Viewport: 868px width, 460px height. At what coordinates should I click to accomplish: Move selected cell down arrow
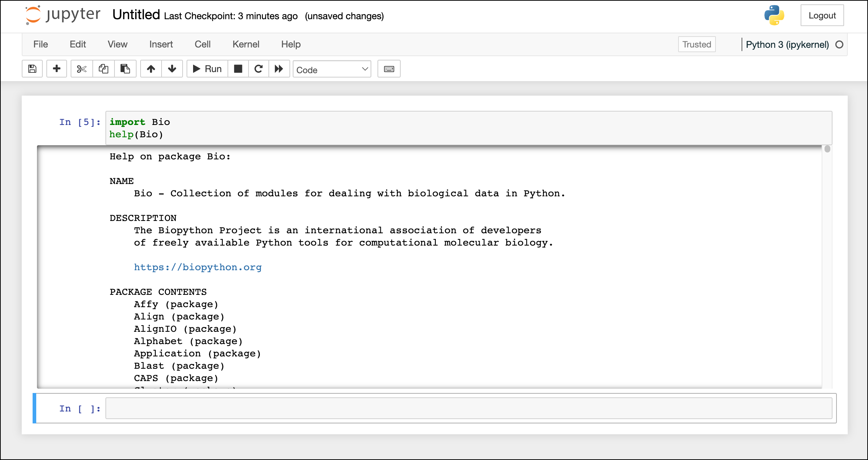click(172, 69)
